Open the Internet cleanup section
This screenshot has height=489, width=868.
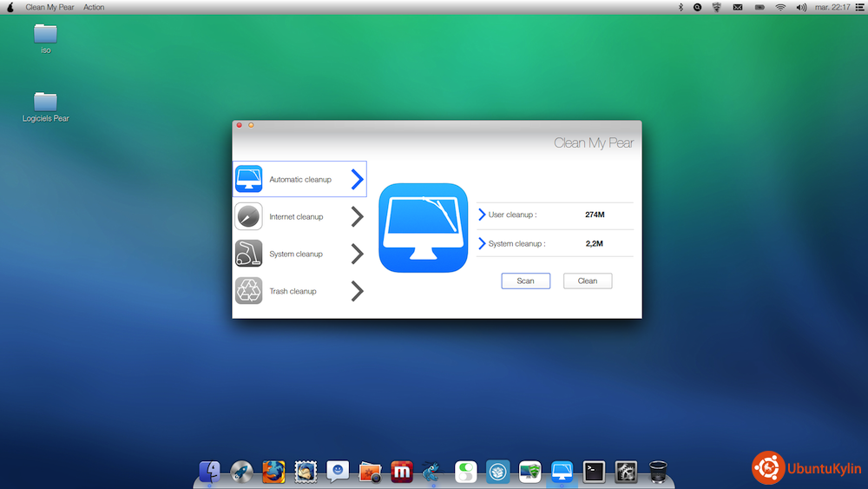click(296, 217)
